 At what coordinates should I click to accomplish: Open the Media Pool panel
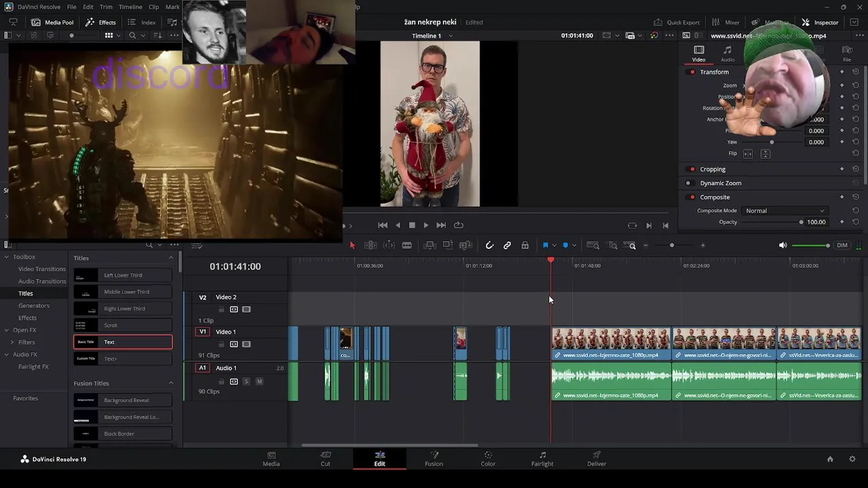pyautogui.click(x=52, y=22)
